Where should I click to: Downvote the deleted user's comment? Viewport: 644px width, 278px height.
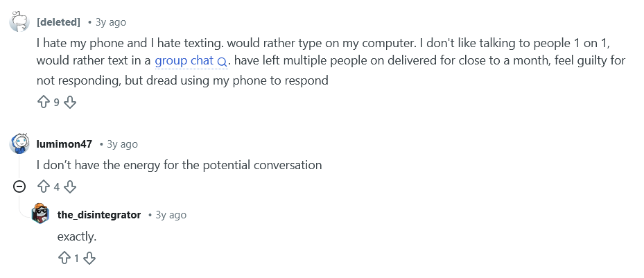point(69,103)
